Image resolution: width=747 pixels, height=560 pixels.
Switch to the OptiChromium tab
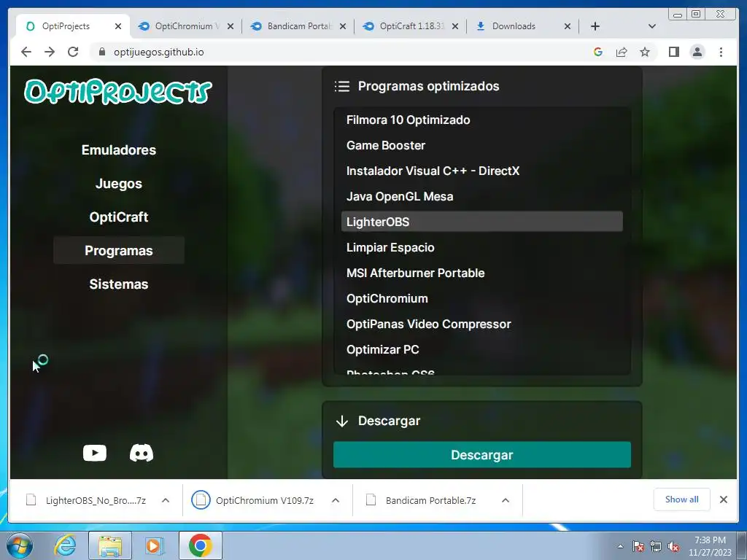point(187,26)
